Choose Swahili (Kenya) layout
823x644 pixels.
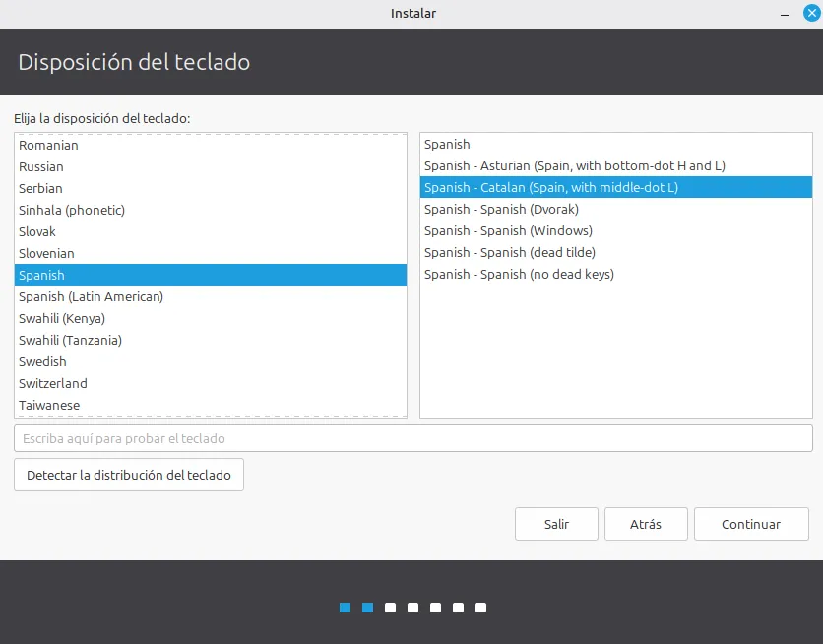(211, 319)
